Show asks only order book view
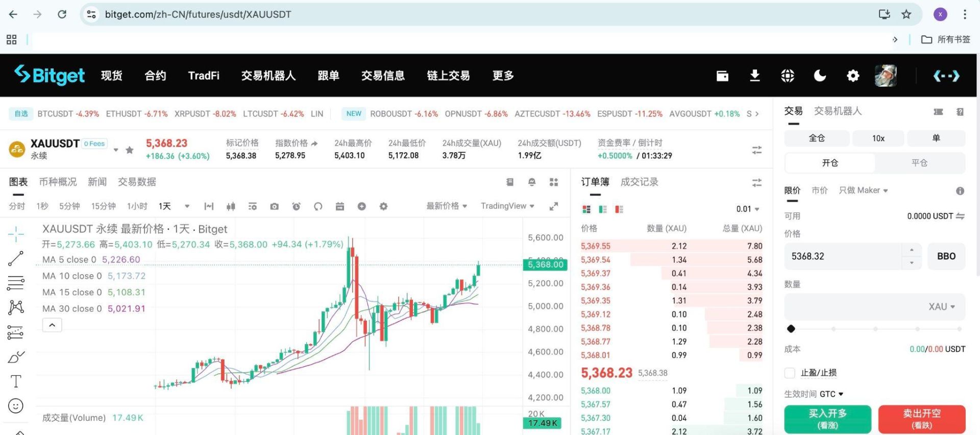This screenshot has width=980, height=435. click(x=619, y=209)
